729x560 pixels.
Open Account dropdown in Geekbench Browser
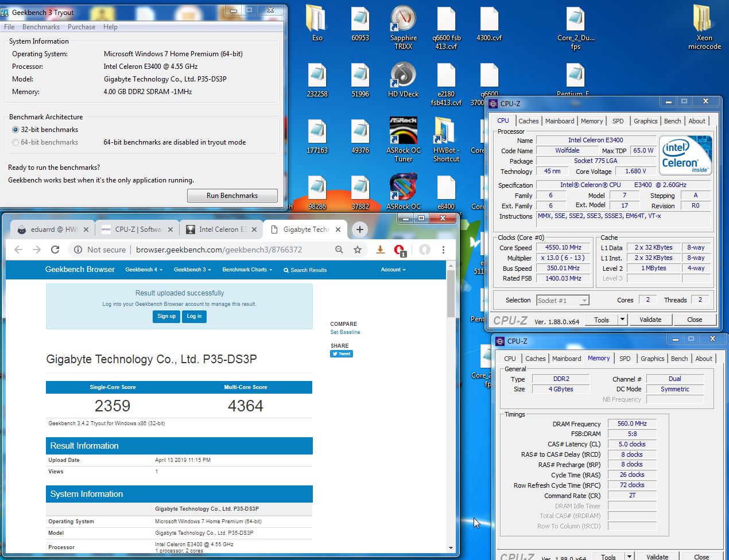click(393, 270)
